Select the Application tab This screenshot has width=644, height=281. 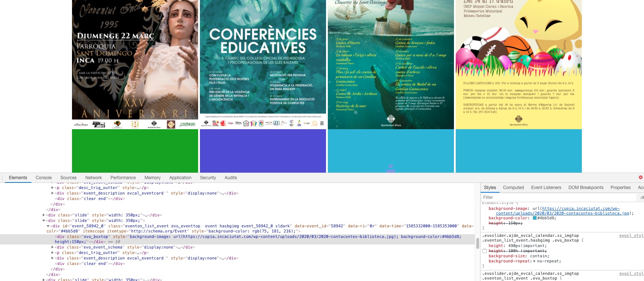point(180,178)
